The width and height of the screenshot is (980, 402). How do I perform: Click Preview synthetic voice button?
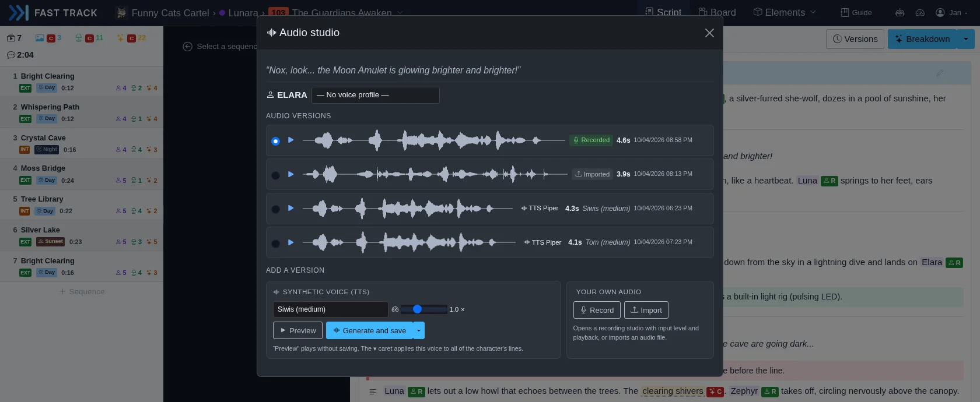pyautogui.click(x=297, y=330)
